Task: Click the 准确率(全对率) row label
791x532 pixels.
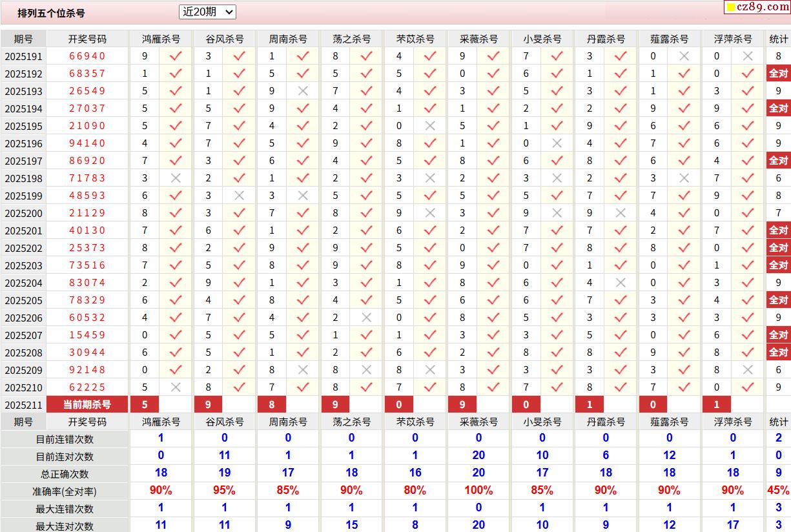Action: tap(65, 491)
